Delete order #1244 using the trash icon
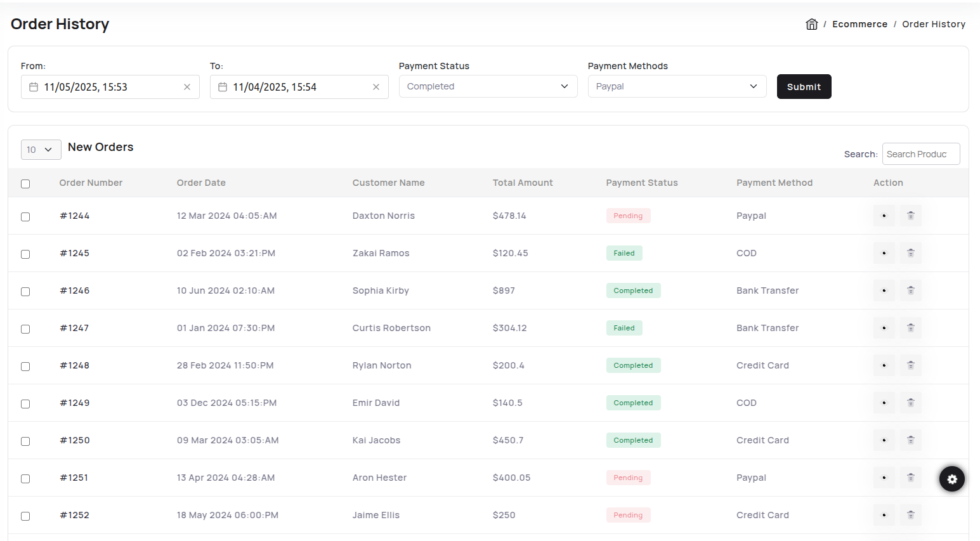The height and width of the screenshot is (541, 980). tap(911, 216)
